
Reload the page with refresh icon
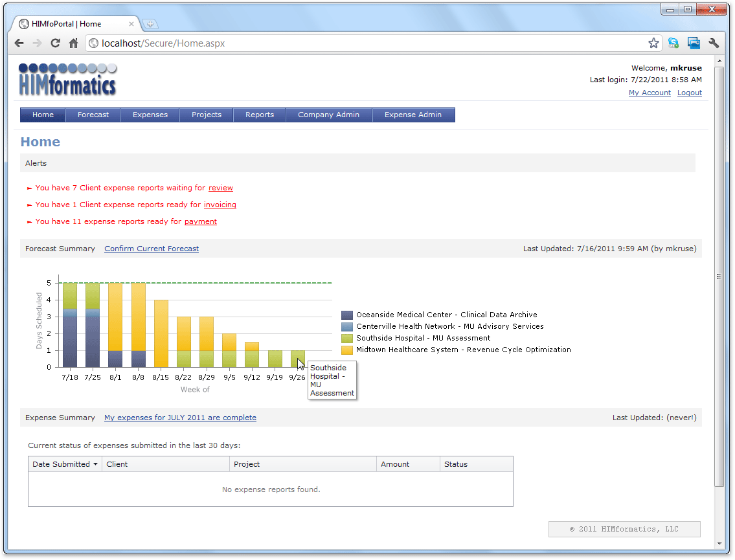(x=56, y=43)
